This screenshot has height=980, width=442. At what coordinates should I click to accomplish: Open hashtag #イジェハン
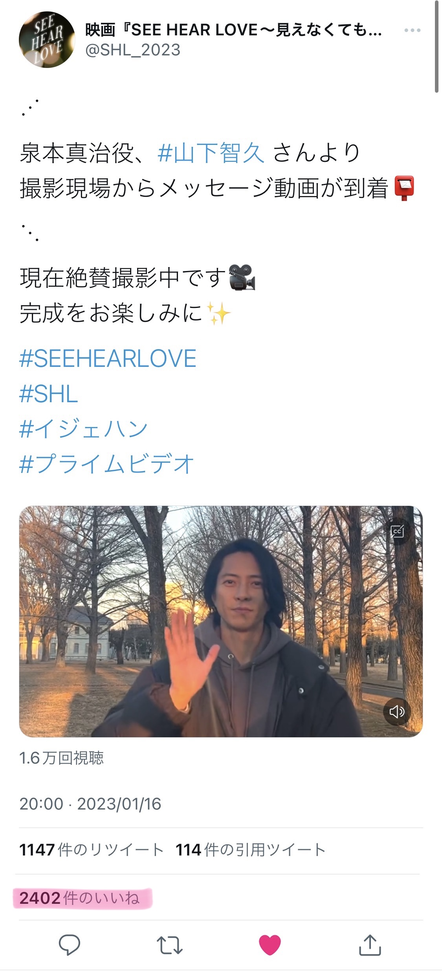pos(83,429)
